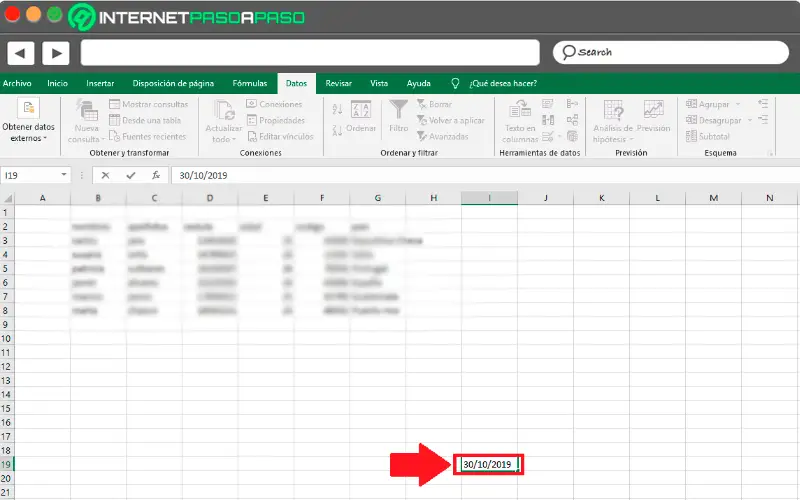Open the Nueva consulta dropdown
The height and width of the screenshot is (500, 800).
pyautogui.click(x=86, y=121)
